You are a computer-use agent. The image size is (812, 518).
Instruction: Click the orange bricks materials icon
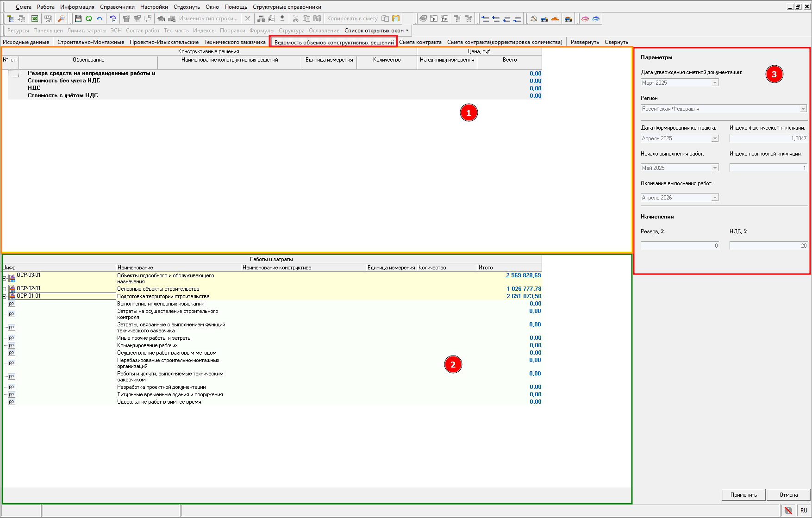click(x=555, y=19)
